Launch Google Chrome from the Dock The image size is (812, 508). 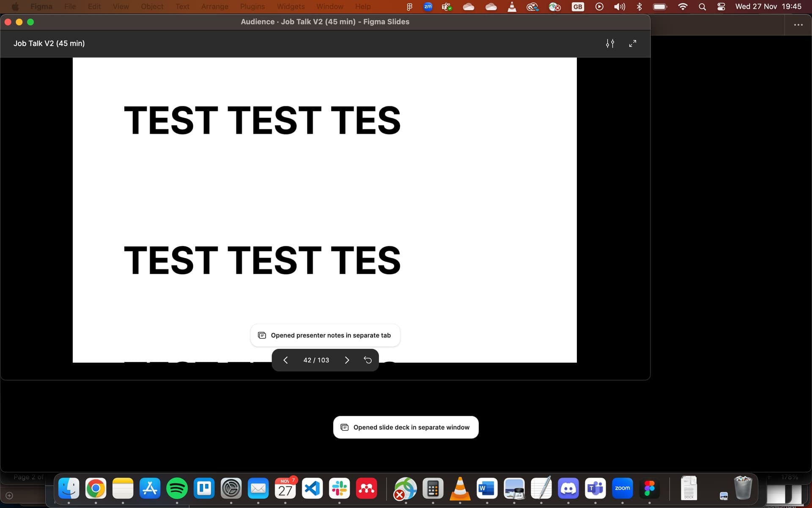pos(96,489)
